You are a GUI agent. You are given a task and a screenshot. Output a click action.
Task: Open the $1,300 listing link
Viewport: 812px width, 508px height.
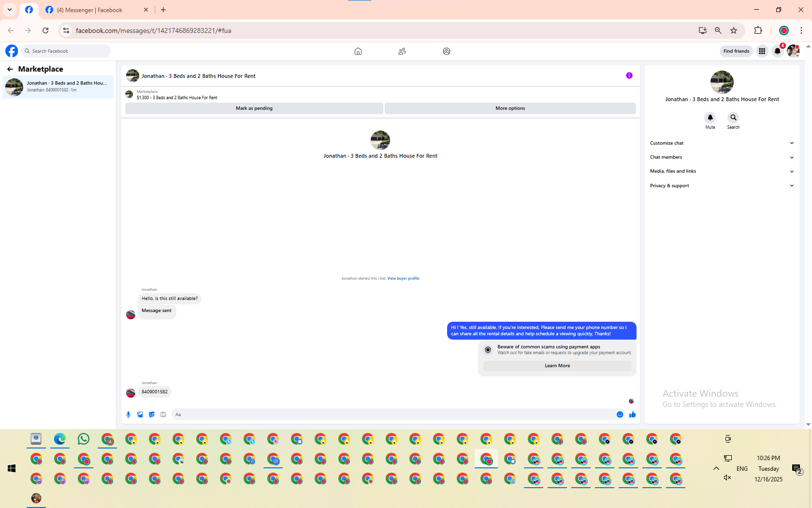click(x=177, y=98)
